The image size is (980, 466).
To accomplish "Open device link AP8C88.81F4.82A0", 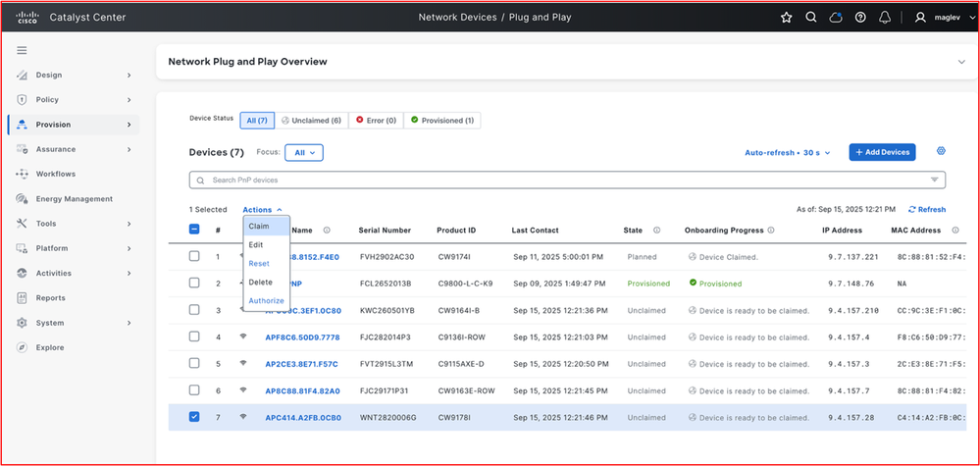I will (x=302, y=391).
